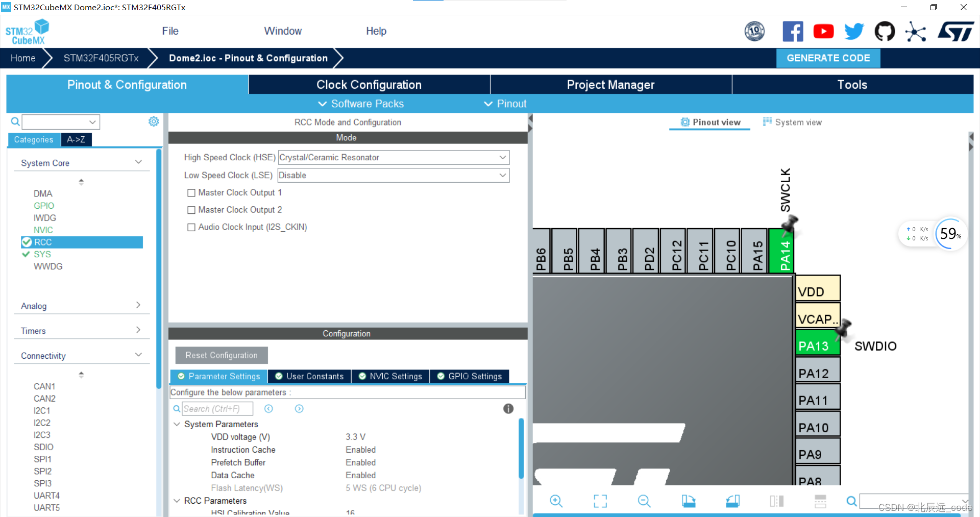This screenshot has height=517, width=980.
Task: Click the STM32CubeMX logo
Action: 28,32
